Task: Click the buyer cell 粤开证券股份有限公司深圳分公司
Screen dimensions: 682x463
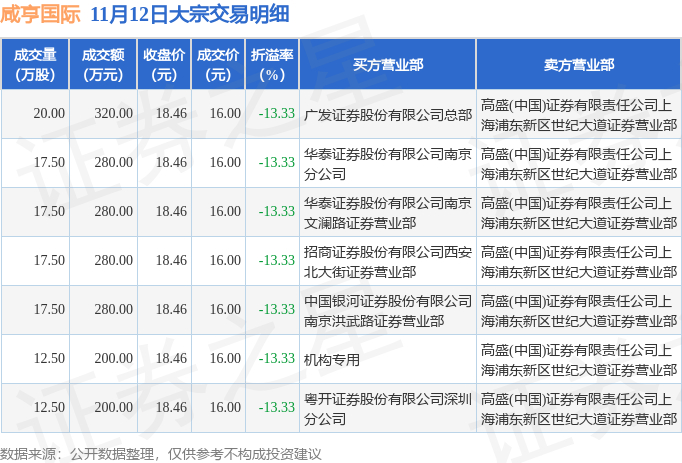Action: click(388, 409)
